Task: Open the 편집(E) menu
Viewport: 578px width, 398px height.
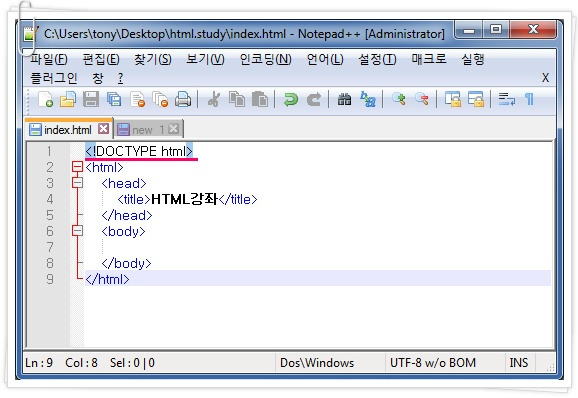Action: [101, 59]
